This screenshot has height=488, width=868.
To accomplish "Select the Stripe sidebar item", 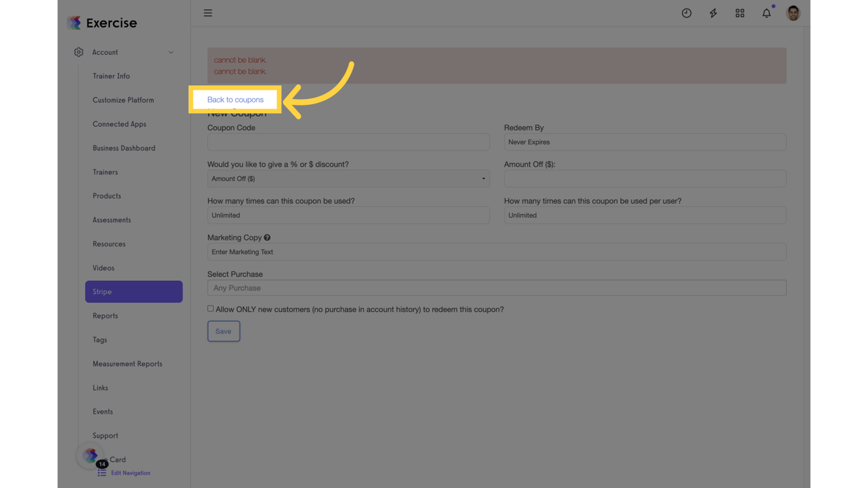I will pos(134,292).
